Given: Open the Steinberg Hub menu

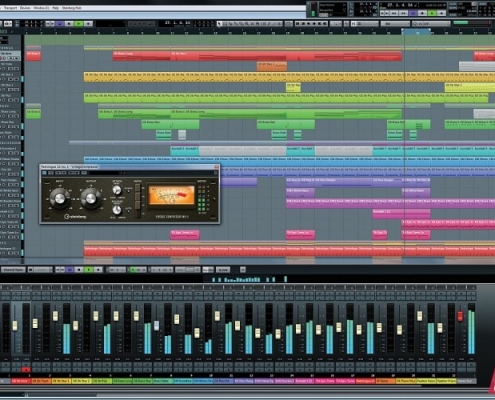Looking at the screenshot, I should 71,8.
